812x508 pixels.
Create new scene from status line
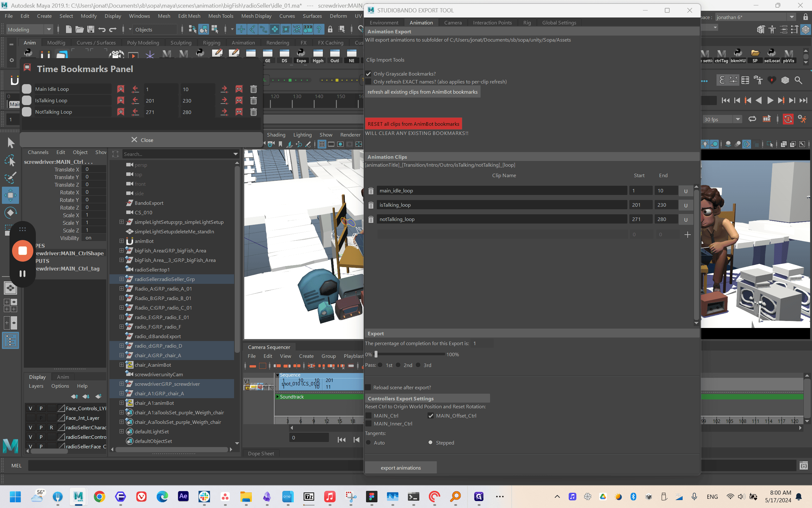(x=69, y=30)
